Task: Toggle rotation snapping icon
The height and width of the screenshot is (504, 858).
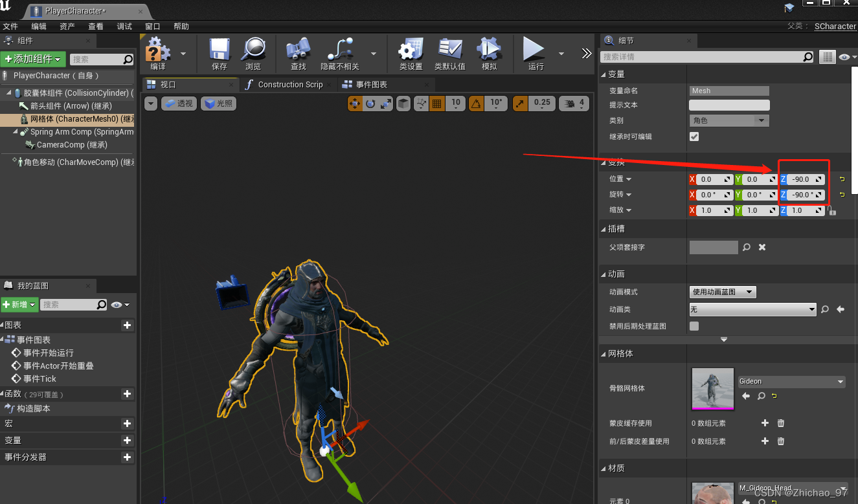Action: [475, 103]
